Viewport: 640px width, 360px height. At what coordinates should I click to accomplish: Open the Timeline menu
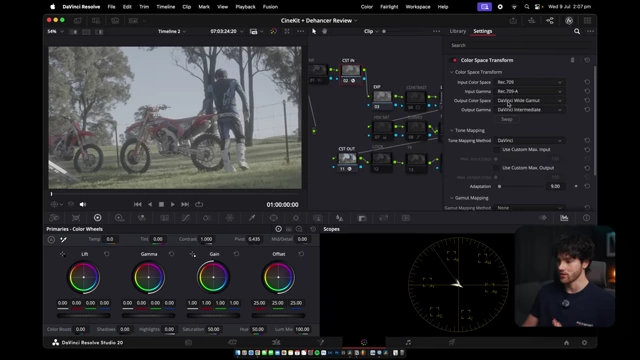tap(166, 7)
